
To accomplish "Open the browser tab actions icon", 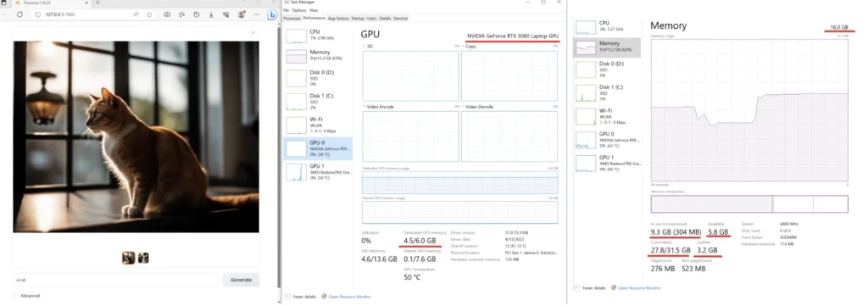I will [x=4, y=3].
